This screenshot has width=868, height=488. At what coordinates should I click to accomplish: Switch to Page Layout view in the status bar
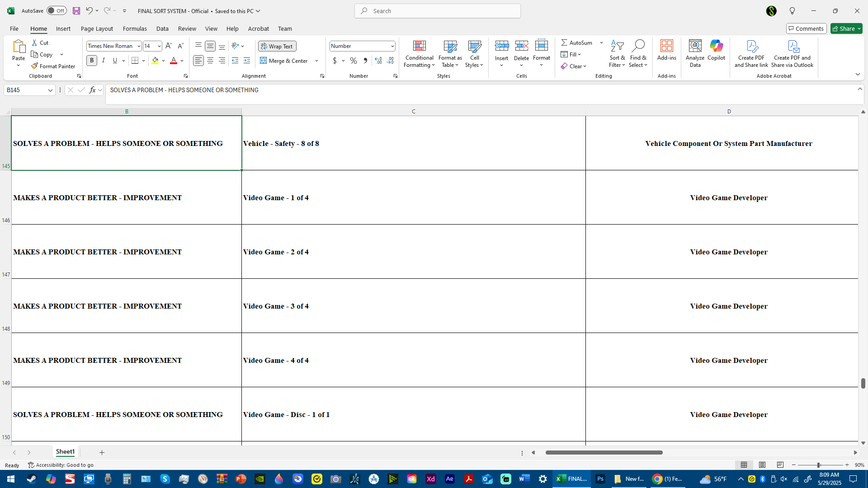tap(762, 465)
